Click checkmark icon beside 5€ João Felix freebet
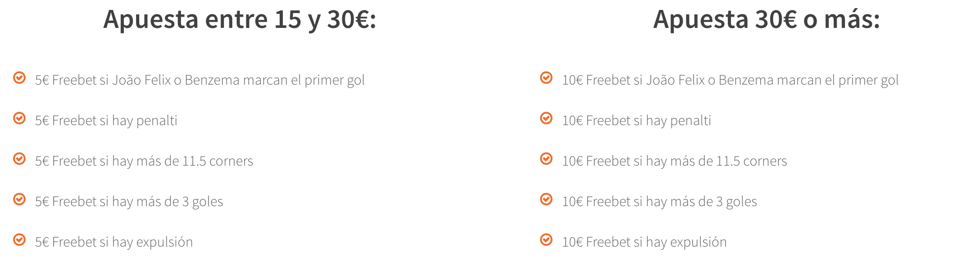This screenshot has height=261, width=980. coord(19,78)
